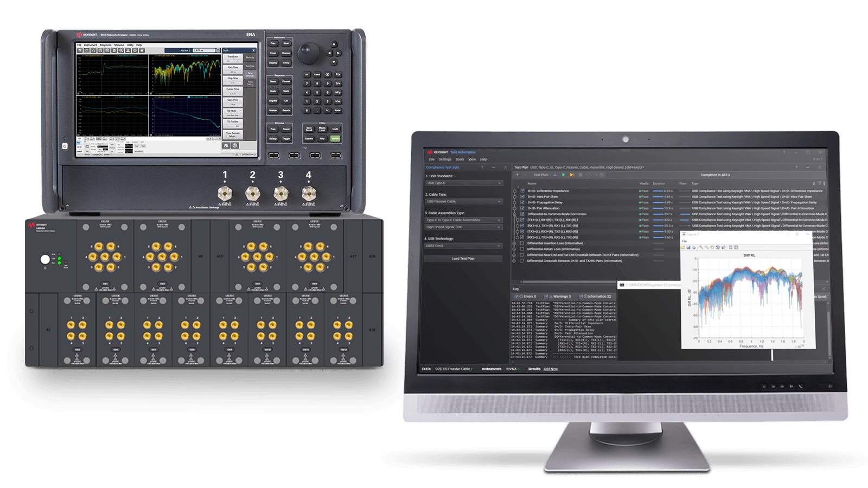Viewport: 868px width, 488px height.
Task: Expand Compliance Test Sets panel chevron menu
Action: click(x=493, y=167)
